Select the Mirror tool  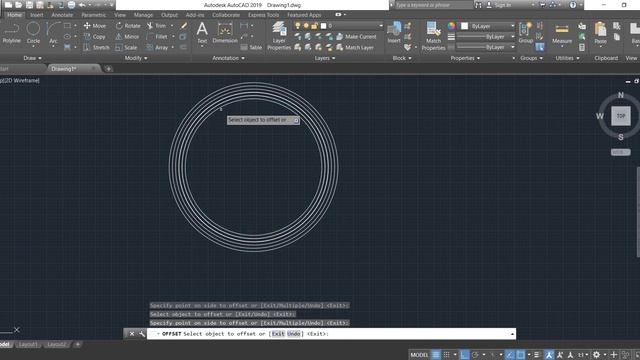coord(127,37)
